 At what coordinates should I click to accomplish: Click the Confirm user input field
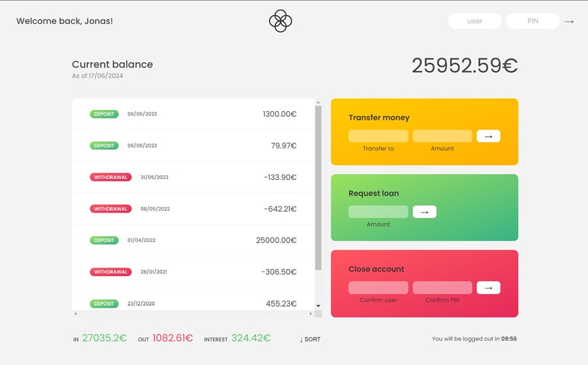378,288
